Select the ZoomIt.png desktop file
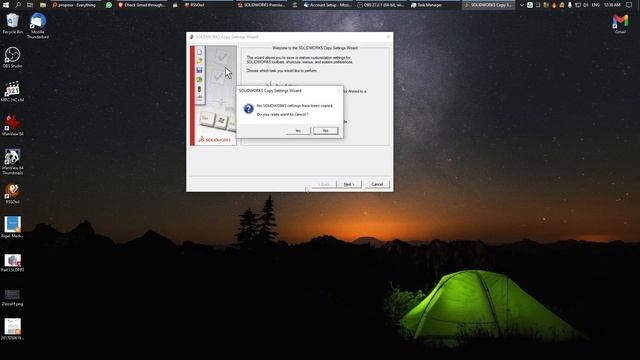640x360 pixels. coord(12,297)
